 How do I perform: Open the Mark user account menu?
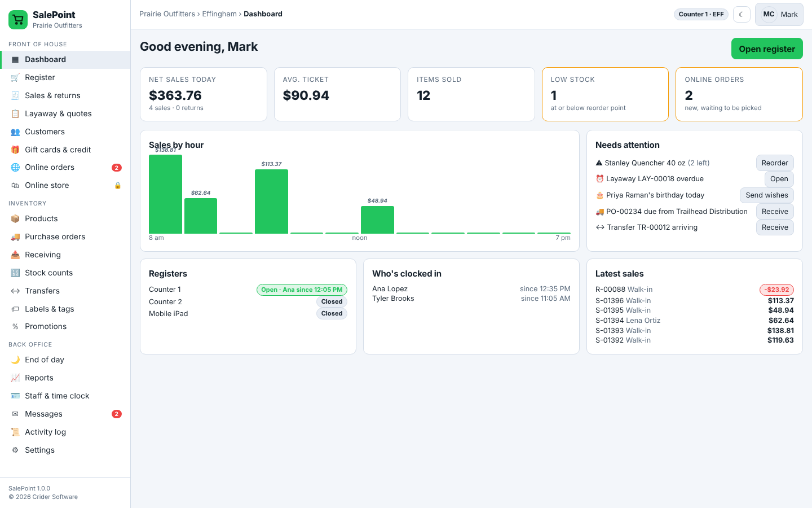[x=779, y=15]
